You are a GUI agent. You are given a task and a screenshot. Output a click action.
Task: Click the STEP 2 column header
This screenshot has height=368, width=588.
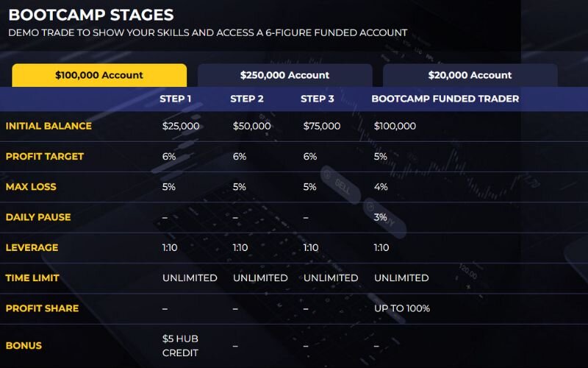[247, 99]
